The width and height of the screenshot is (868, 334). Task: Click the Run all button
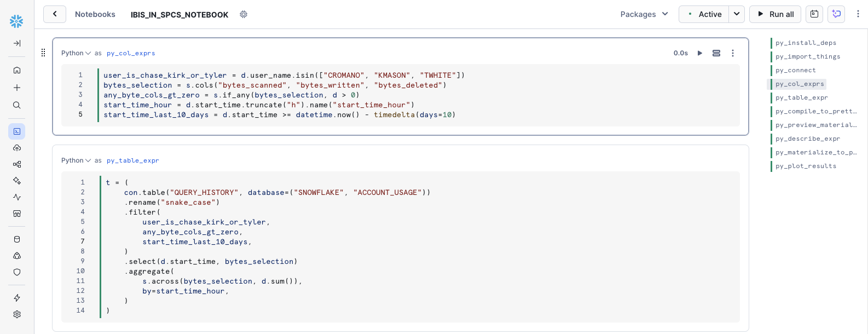(775, 14)
